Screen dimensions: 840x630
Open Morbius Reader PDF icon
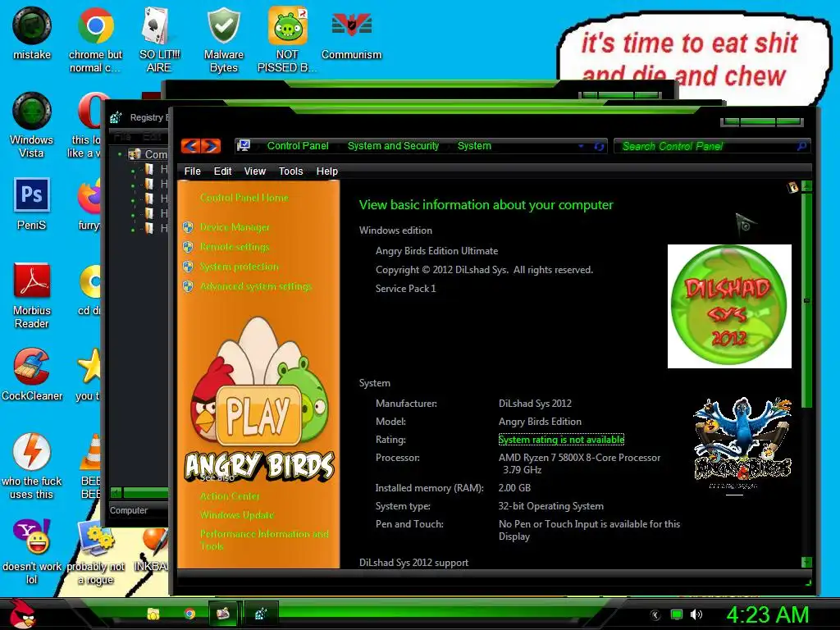coord(32,296)
